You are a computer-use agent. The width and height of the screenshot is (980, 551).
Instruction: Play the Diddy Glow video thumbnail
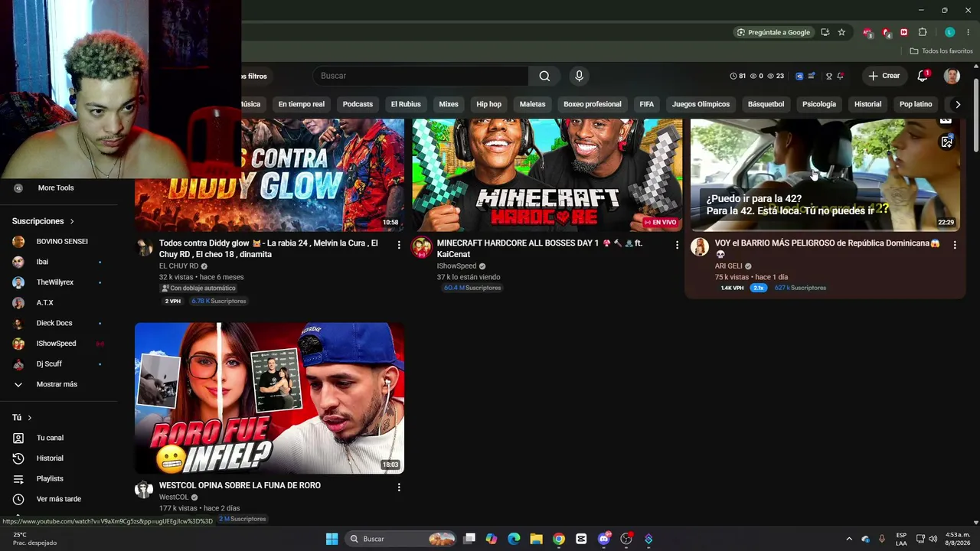click(269, 174)
